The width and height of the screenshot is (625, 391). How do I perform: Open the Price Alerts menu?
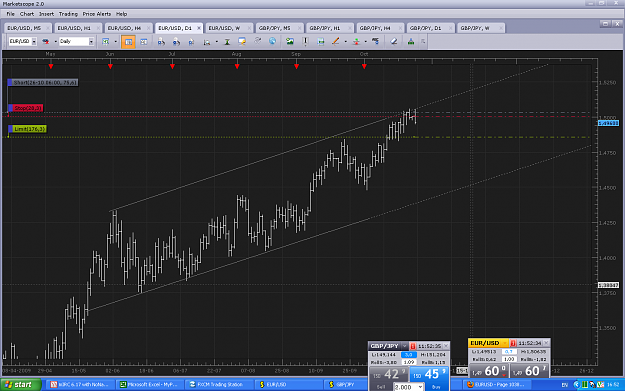(x=97, y=14)
